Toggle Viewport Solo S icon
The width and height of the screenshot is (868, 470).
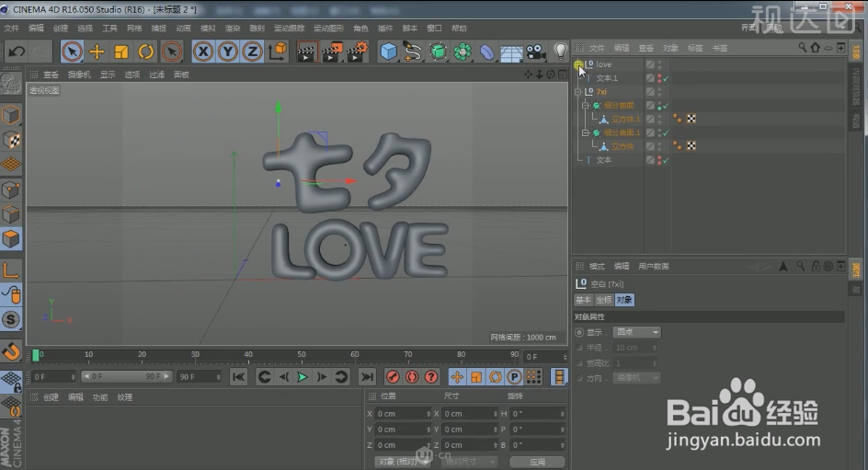11,319
